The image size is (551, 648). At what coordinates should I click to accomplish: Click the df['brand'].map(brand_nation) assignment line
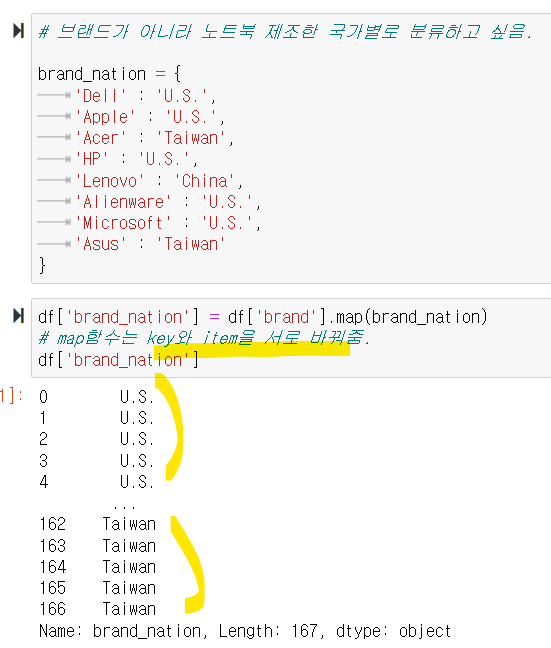point(263,317)
